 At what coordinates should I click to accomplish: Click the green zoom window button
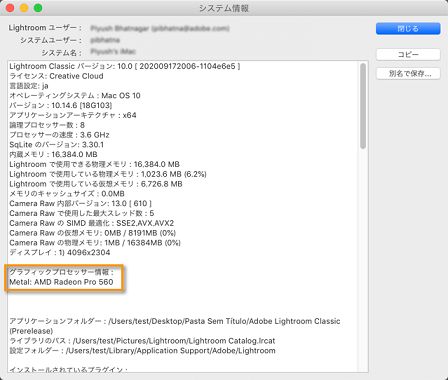[x=38, y=8]
